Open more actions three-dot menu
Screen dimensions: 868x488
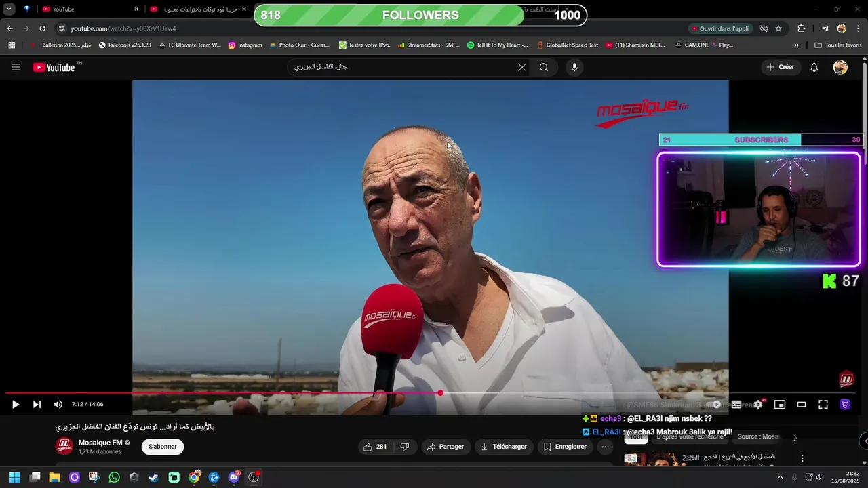pos(605,447)
